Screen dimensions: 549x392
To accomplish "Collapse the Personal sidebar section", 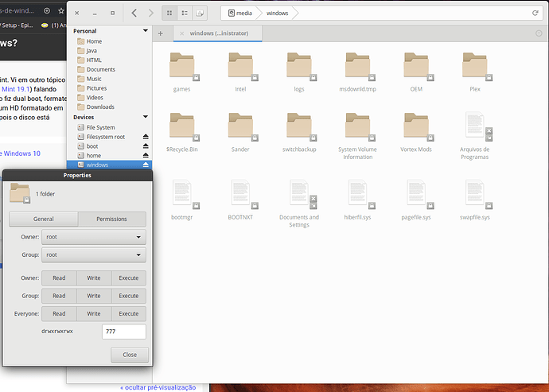I will pos(146,31).
